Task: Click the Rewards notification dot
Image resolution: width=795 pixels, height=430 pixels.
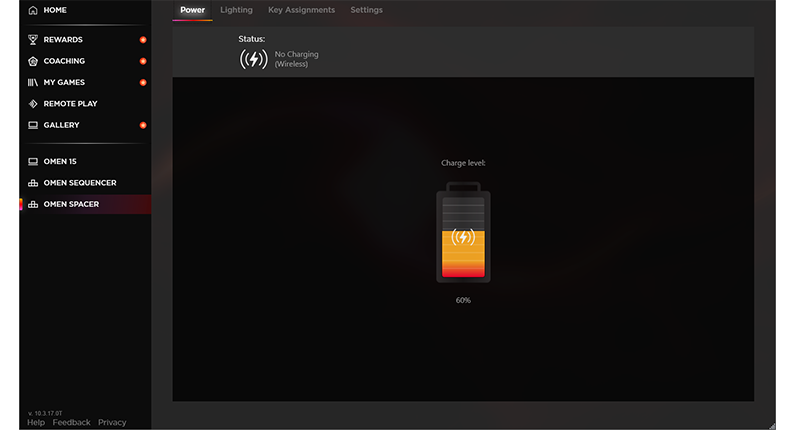Action: (x=143, y=40)
